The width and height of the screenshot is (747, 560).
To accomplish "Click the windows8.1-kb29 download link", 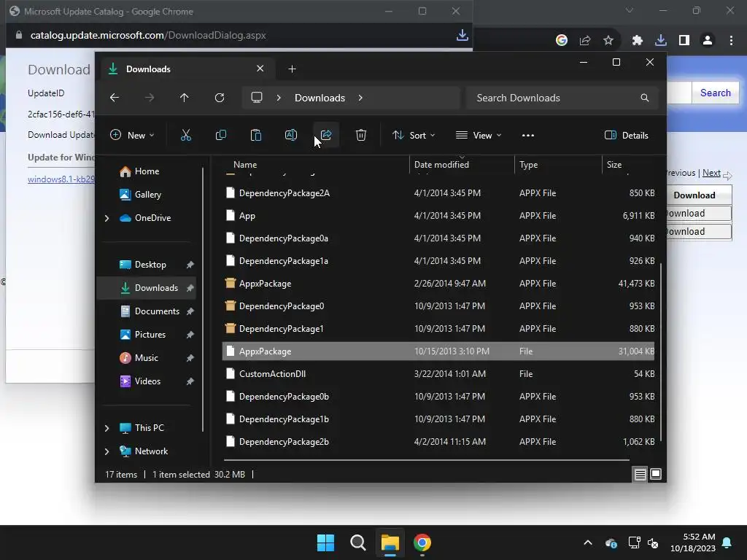I will point(61,179).
